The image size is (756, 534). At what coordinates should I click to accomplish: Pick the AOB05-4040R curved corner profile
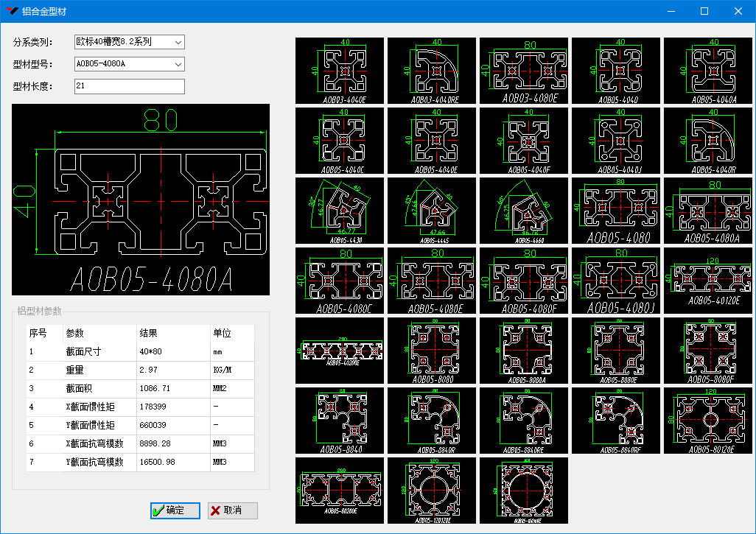tap(708, 141)
